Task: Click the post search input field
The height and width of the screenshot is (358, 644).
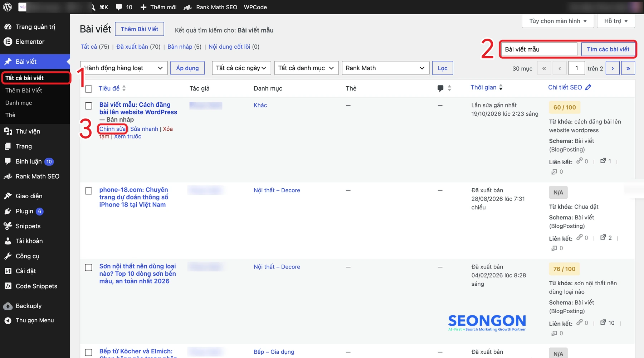Action: 539,49
